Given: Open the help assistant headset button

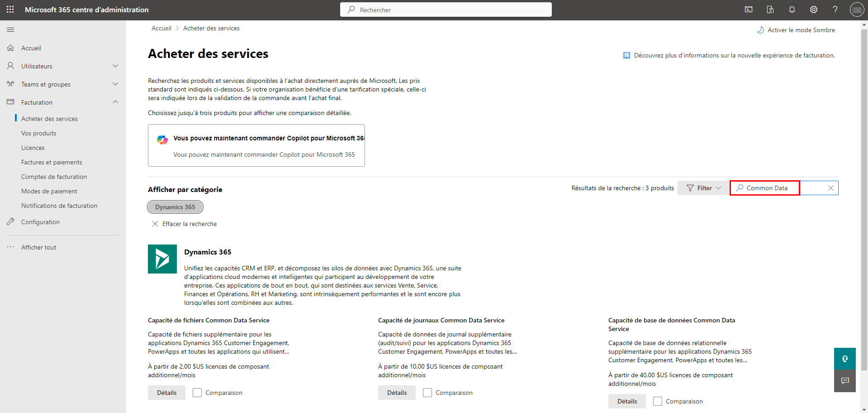Looking at the screenshot, I should [x=845, y=359].
